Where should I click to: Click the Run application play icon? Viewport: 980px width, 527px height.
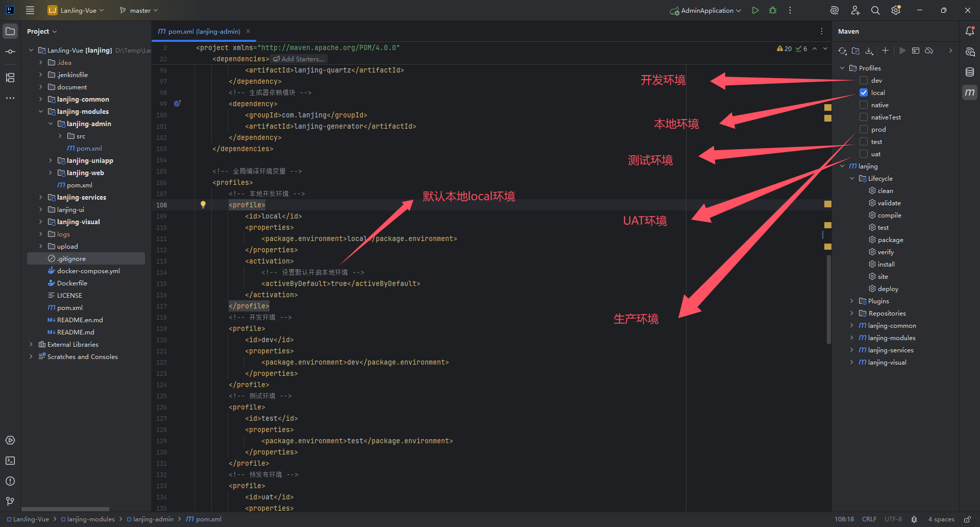point(755,10)
